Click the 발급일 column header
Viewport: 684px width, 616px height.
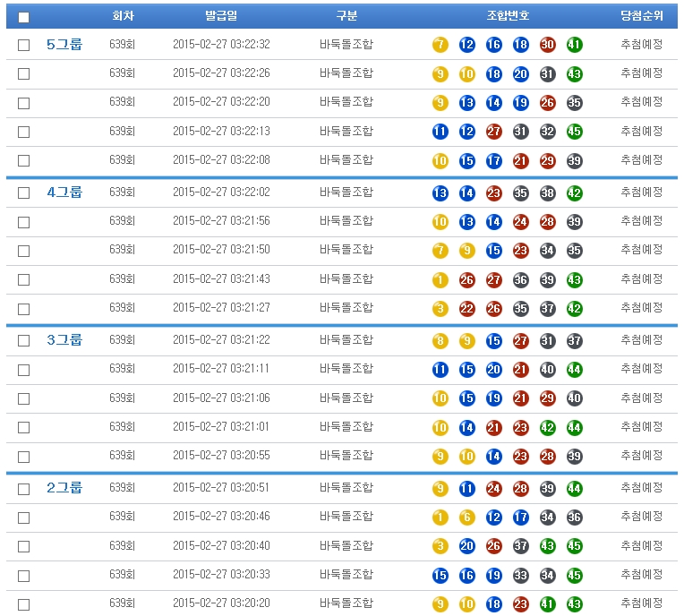221,16
